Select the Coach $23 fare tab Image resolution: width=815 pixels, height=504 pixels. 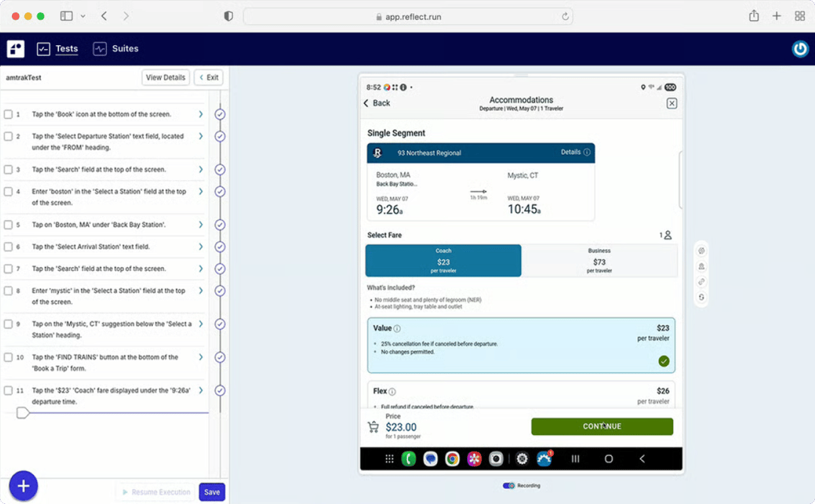[x=444, y=261]
